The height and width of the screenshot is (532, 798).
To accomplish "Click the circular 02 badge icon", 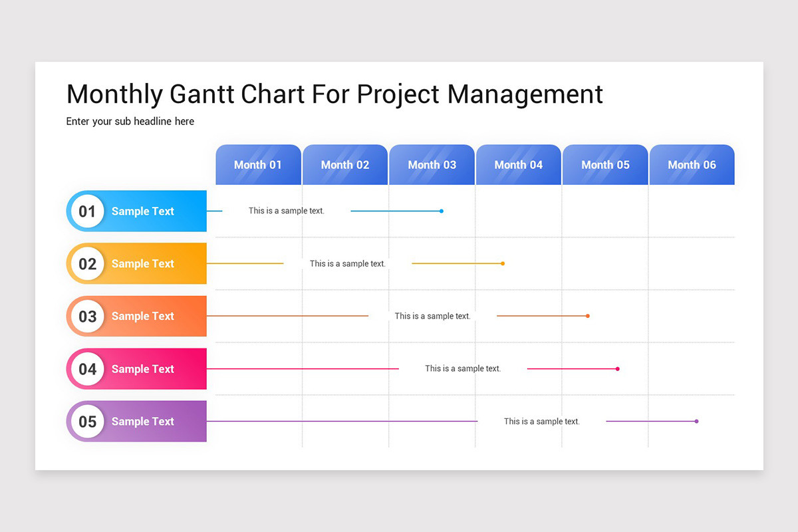I will [x=87, y=263].
